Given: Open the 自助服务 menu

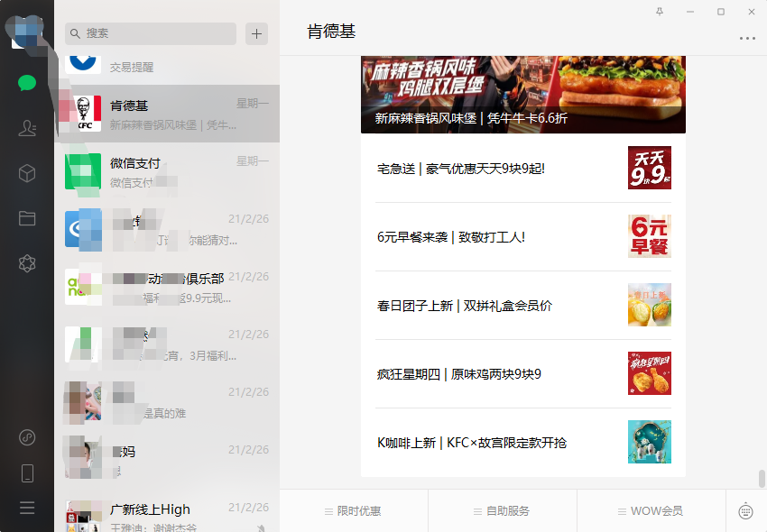Looking at the screenshot, I should [x=503, y=511].
